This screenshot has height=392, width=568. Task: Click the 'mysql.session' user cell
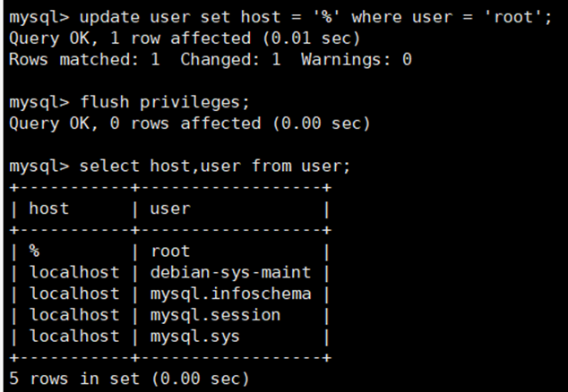click(x=215, y=315)
